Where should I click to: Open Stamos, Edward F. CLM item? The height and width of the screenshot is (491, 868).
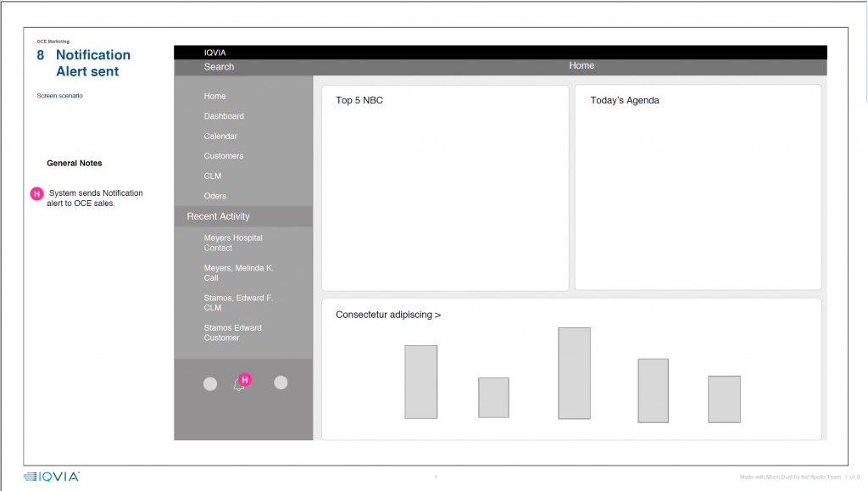[x=238, y=303]
